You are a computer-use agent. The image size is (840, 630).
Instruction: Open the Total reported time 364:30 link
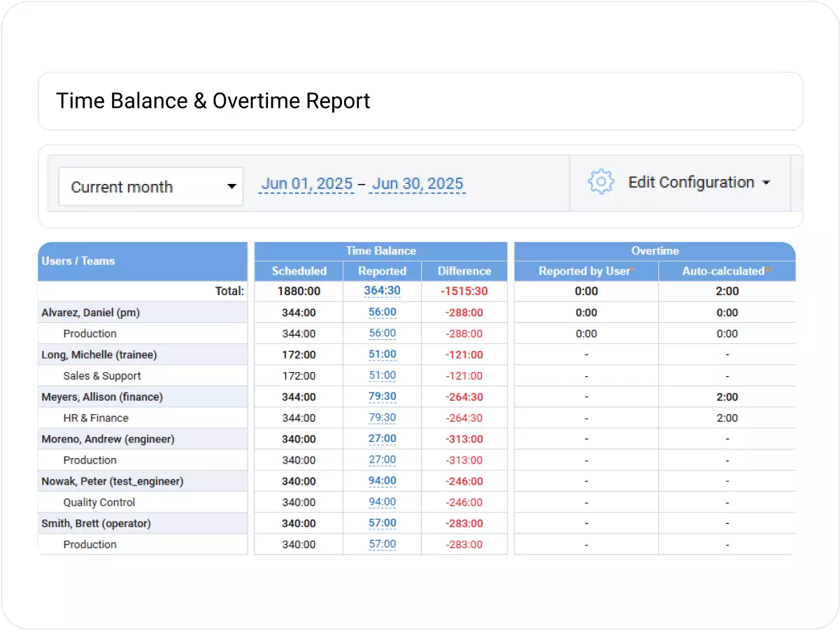(x=381, y=291)
